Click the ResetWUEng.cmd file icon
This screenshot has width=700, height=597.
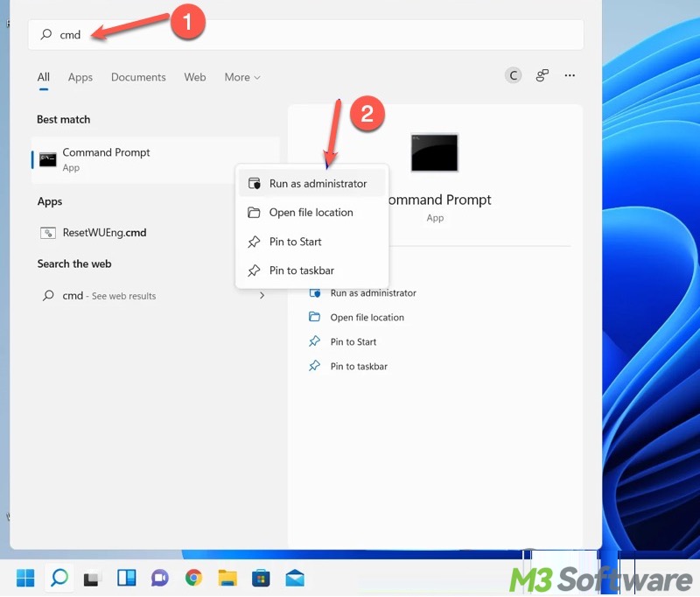48,233
